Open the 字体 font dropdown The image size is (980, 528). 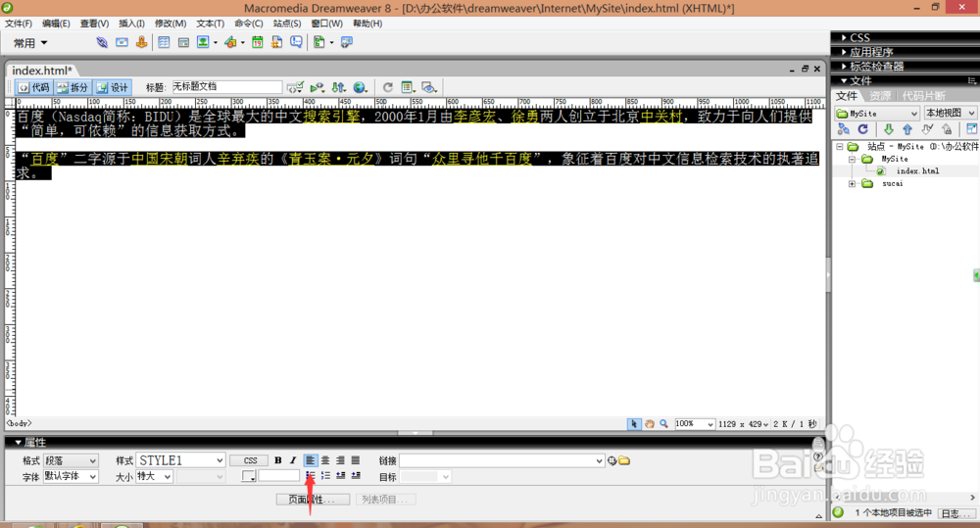(x=71, y=476)
